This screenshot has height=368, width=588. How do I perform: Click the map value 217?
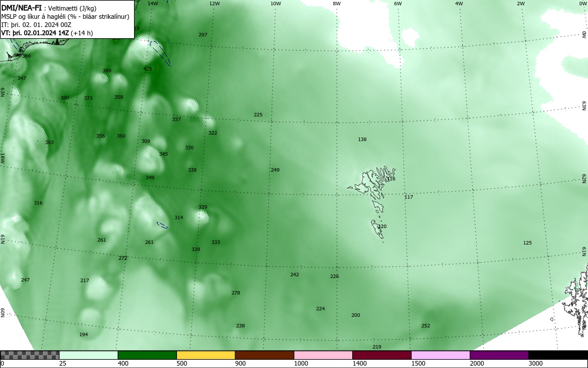click(85, 280)
